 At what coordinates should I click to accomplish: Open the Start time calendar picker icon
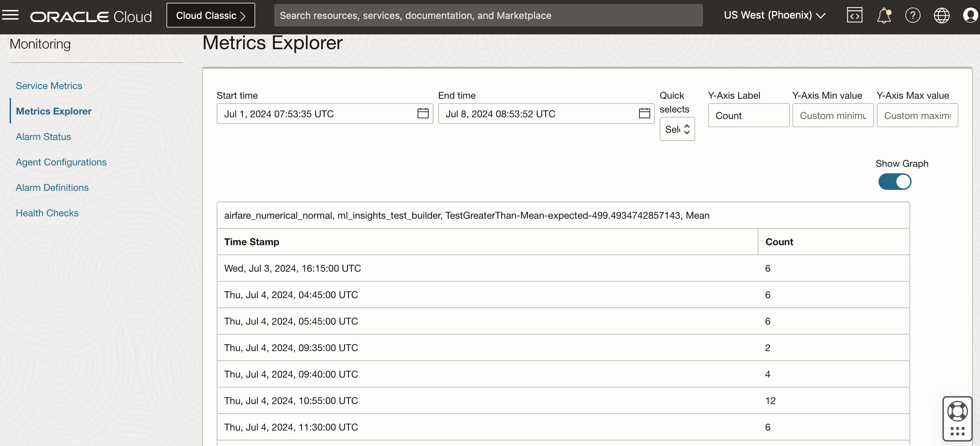[x=423, y=113]
